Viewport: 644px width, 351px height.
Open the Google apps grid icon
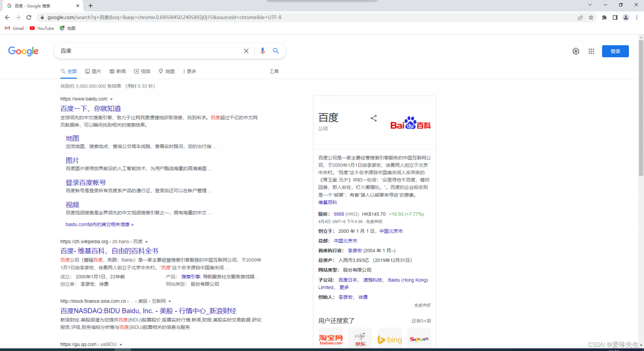[591, 51]
